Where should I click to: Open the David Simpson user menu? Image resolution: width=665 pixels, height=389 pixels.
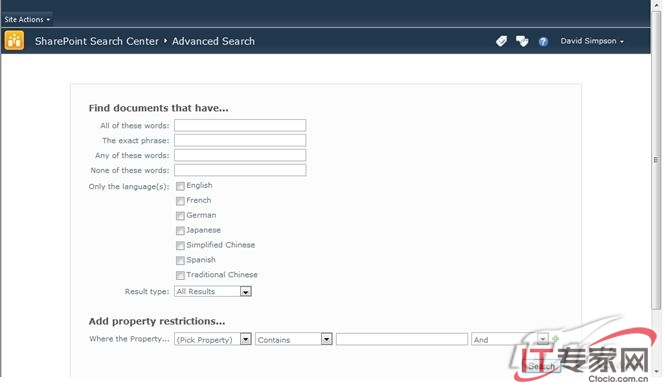(592, 41)
